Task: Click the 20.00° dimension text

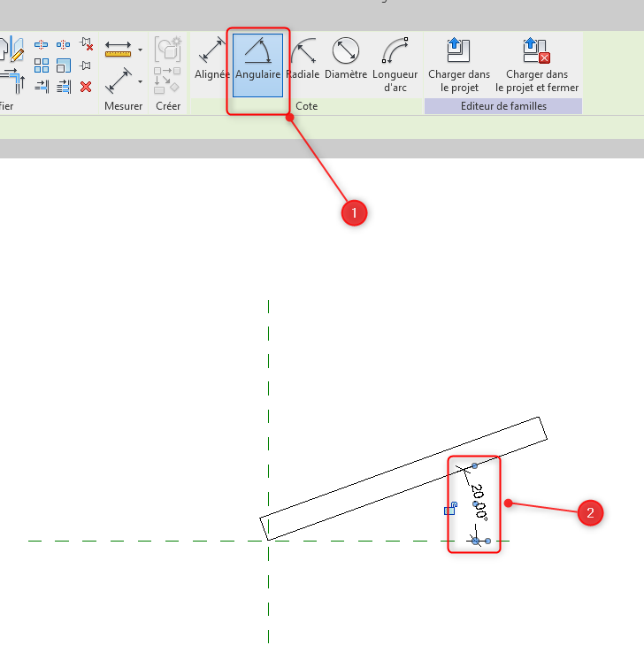Action: pos(479,501)
